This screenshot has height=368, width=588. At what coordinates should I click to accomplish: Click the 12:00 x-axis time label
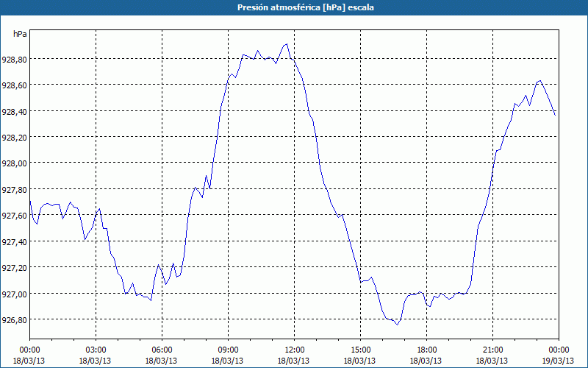point(295,350)
